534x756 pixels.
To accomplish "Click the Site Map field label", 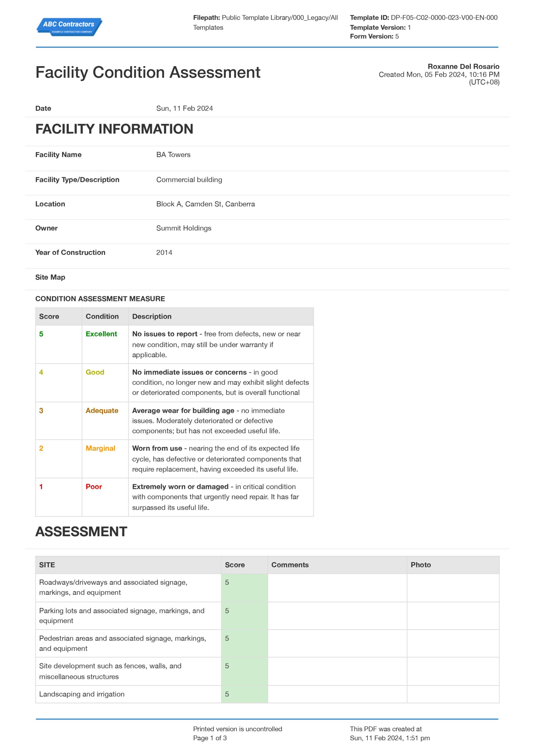I will [x=50, y=277].
